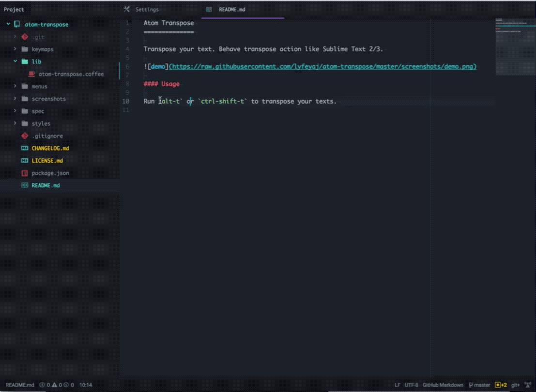Click the linter error count icon

[x=42, y=385]
